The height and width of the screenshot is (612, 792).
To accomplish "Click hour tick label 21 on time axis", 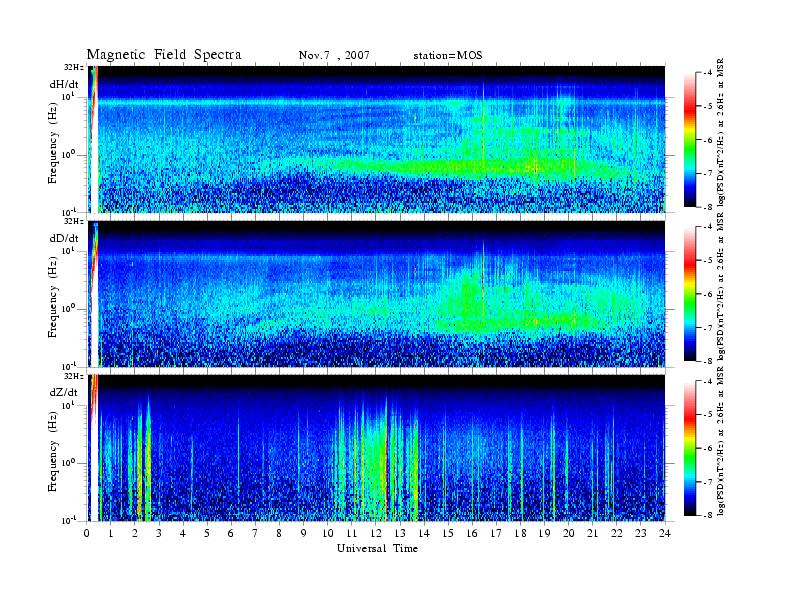I will tap(592, 534).
